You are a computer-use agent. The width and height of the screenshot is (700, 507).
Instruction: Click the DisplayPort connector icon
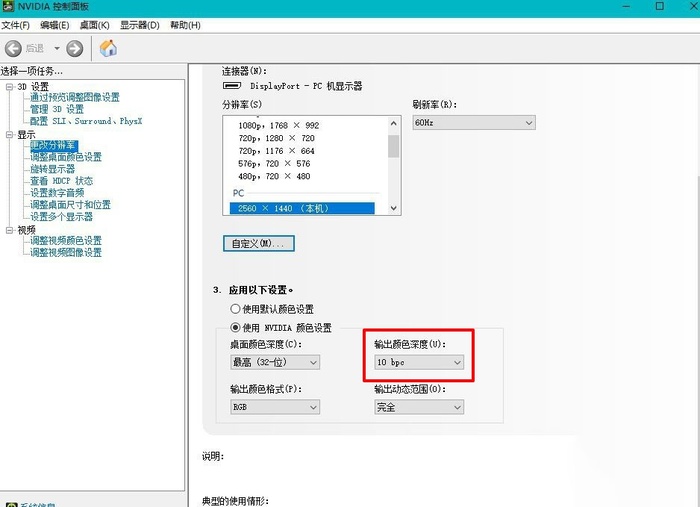click(231, 86)
